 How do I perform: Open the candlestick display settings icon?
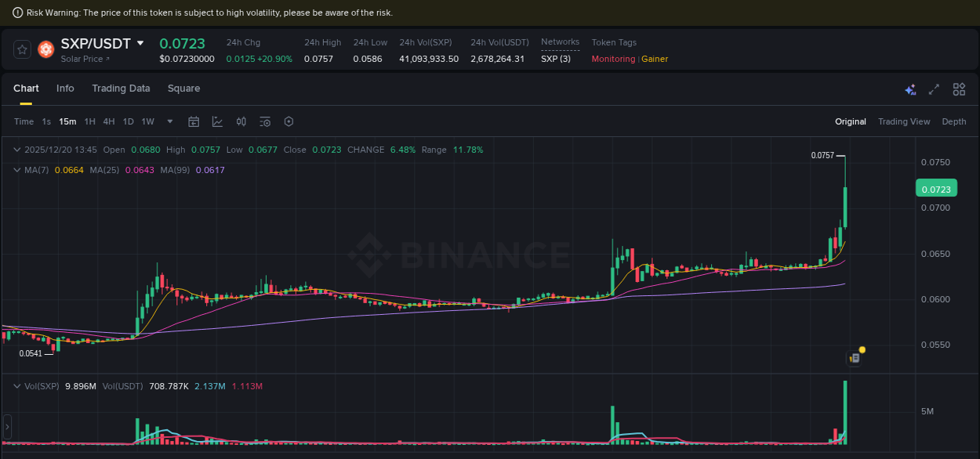pyautogui.click(x=241, y=121)
